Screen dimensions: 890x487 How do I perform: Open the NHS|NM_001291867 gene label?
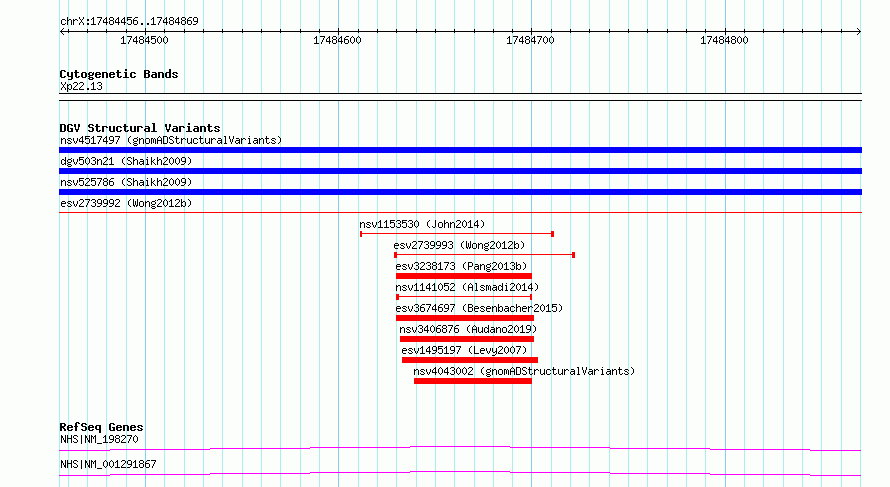click(x=108, y=464)
